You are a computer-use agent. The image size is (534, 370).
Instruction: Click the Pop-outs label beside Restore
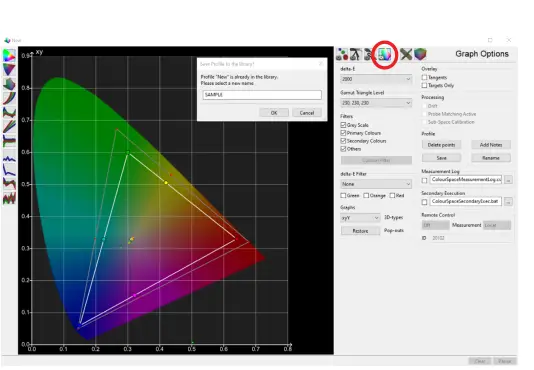[x=394, y=231]
